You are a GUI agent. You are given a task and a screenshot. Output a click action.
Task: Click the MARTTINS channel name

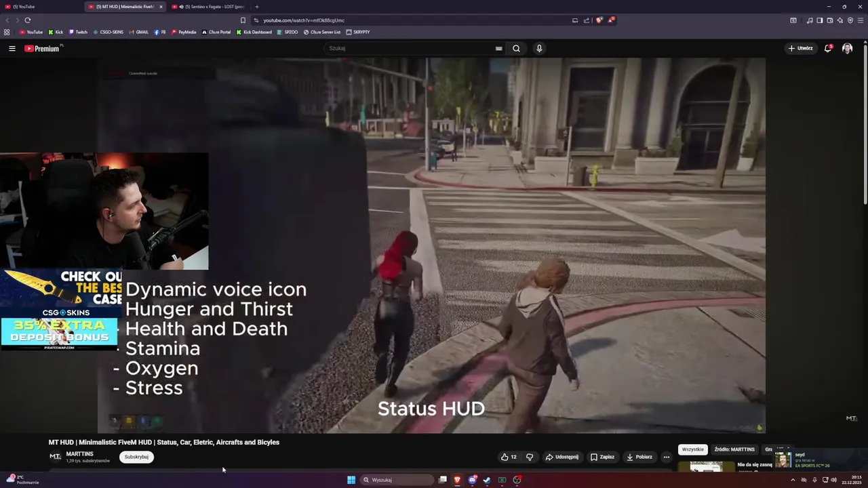(x=80, y=454)
